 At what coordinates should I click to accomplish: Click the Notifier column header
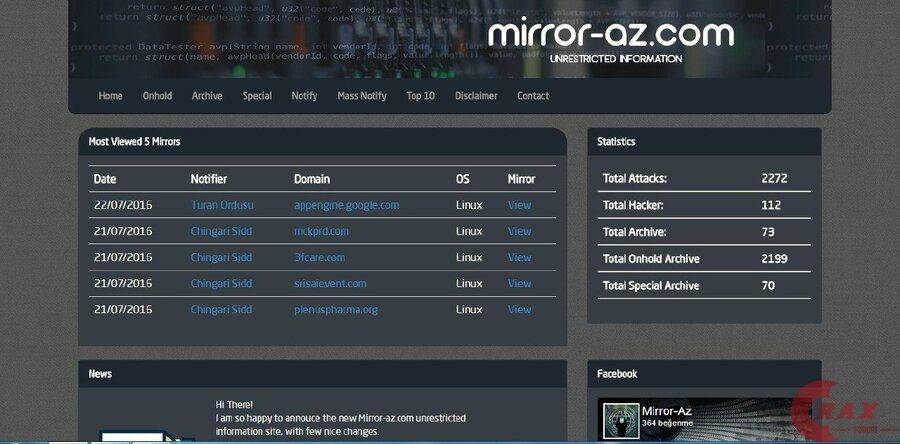tap(209, 179)
